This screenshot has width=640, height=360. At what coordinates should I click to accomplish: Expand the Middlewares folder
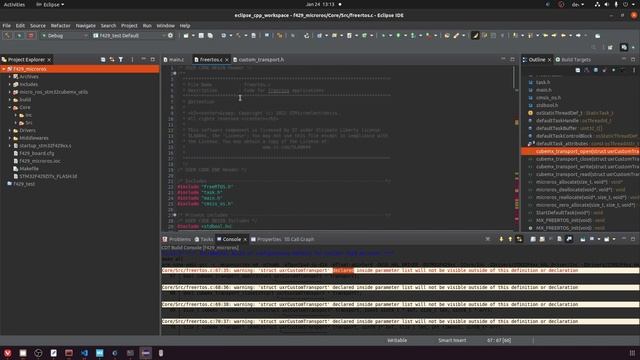point(10,138)
